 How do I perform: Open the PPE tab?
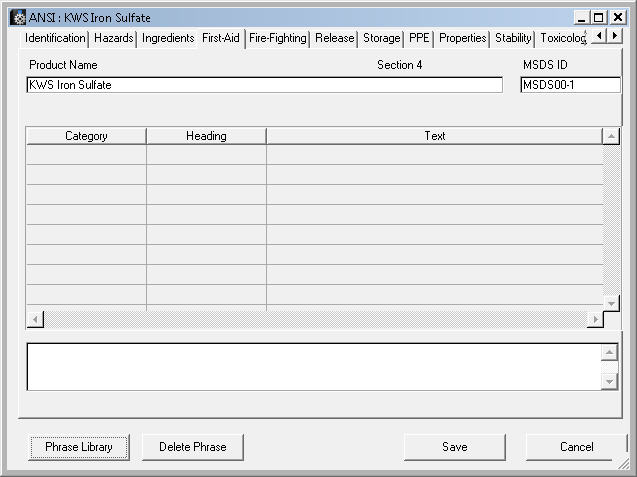coord(419,38)
